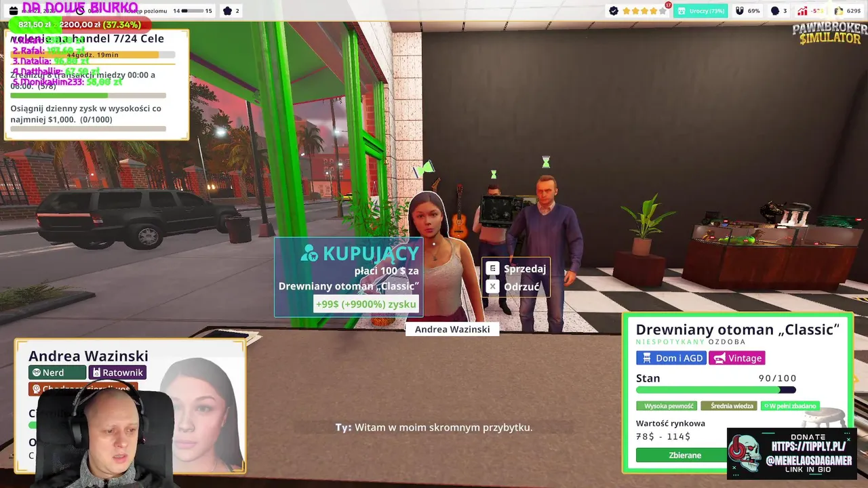Click the Średnia wiedza tag

(x=729, y=406)
